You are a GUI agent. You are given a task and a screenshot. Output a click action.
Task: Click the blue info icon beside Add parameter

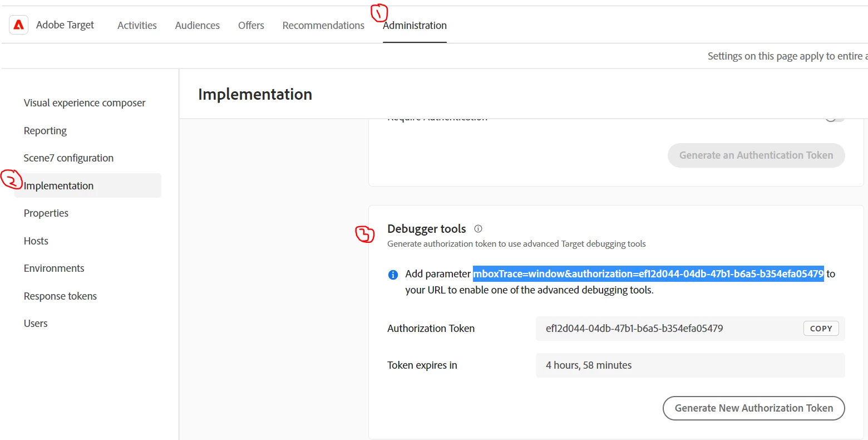[x=393, y=275]
